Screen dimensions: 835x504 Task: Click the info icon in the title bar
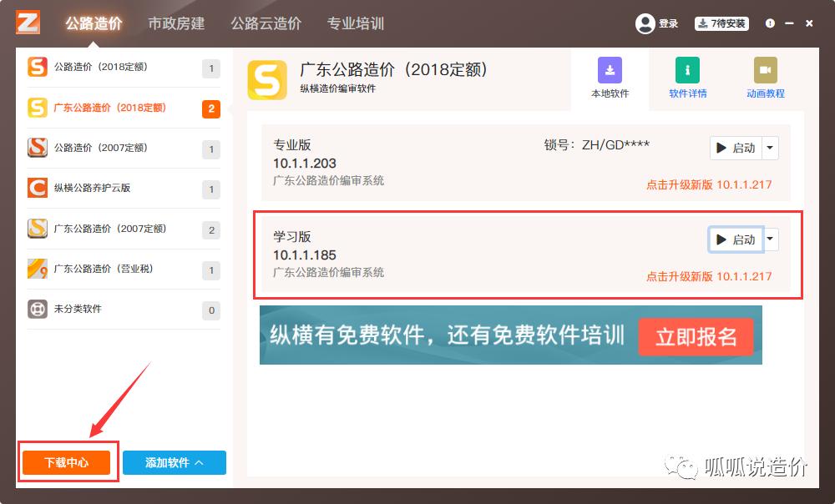(769, 23)
